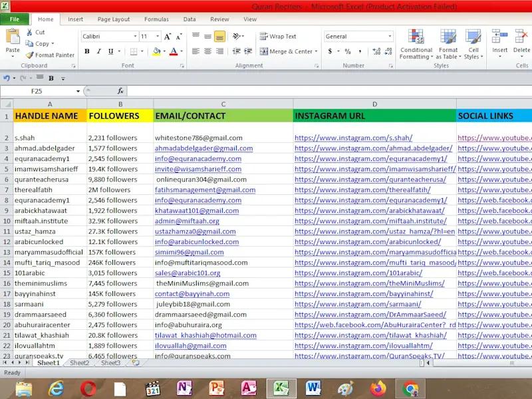Expand the Copy dropdown arrow
The width and height of the screenshot is (532, 399).
53,44
